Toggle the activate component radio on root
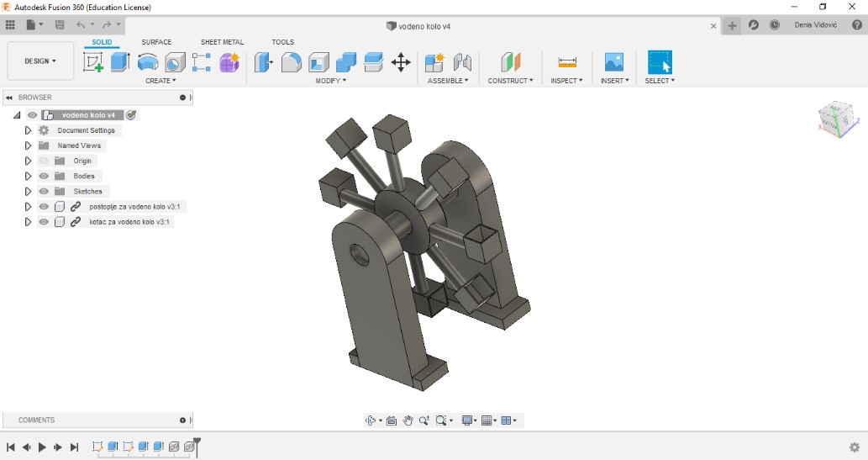 pyautogui.click(x=131, y=115)
